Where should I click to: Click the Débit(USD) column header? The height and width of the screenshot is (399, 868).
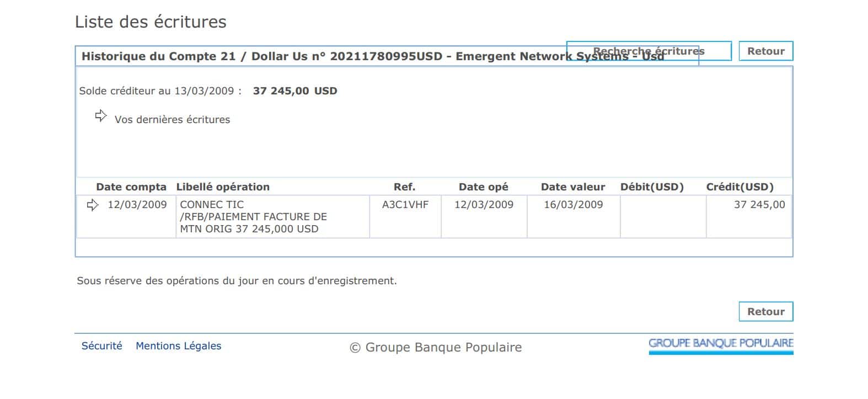point(652,187)
